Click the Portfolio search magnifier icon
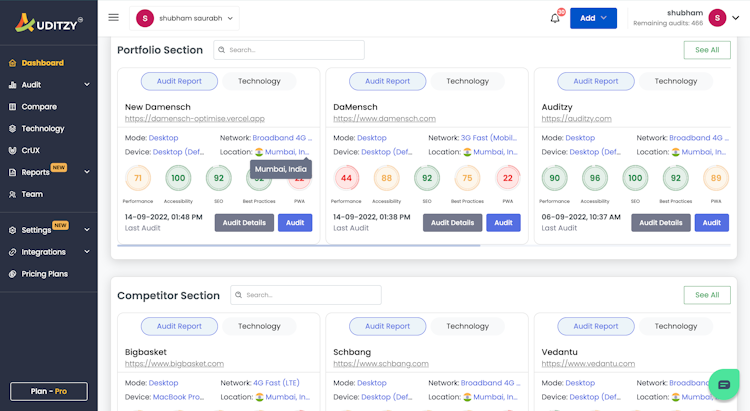This screenshot has height=411, width=750. pos(221,50)
